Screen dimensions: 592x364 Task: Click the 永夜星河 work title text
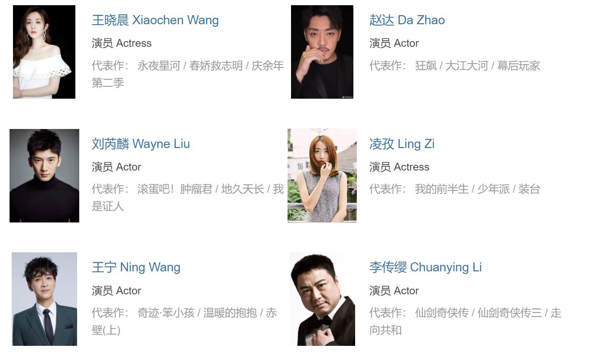pyautogui.click(x=159, y=66)
